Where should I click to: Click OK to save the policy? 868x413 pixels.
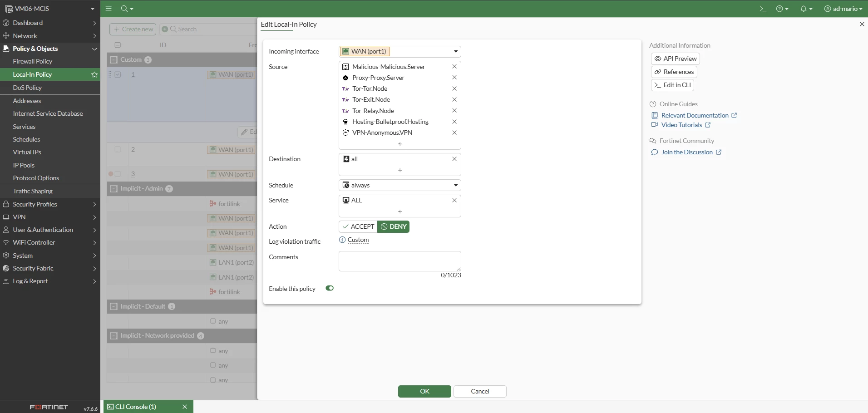[424, 391]
